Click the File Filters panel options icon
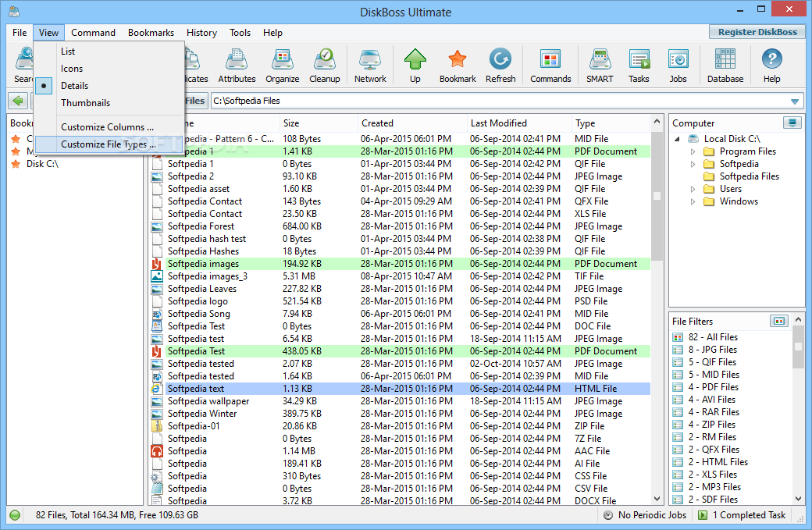The height and width of the screenshot is (530, 812). point(779,322)
